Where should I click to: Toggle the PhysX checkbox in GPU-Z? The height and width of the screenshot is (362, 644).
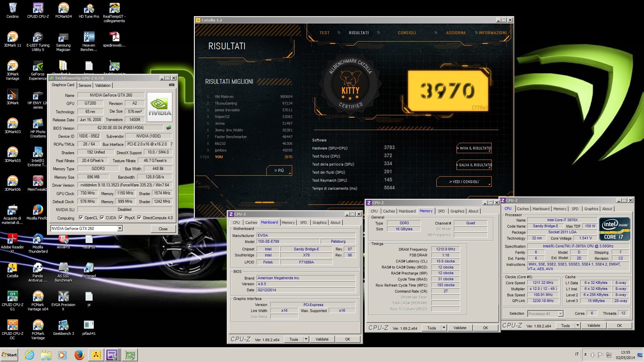(x=121, y=218)
